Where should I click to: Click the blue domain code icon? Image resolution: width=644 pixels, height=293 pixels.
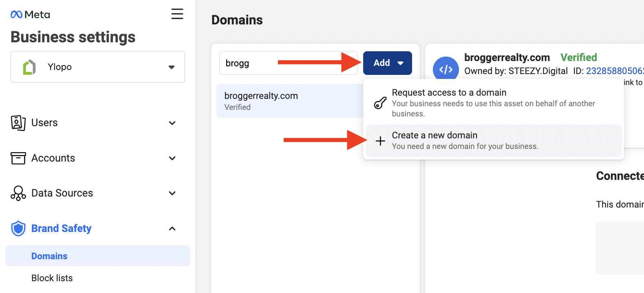point(446,70)
